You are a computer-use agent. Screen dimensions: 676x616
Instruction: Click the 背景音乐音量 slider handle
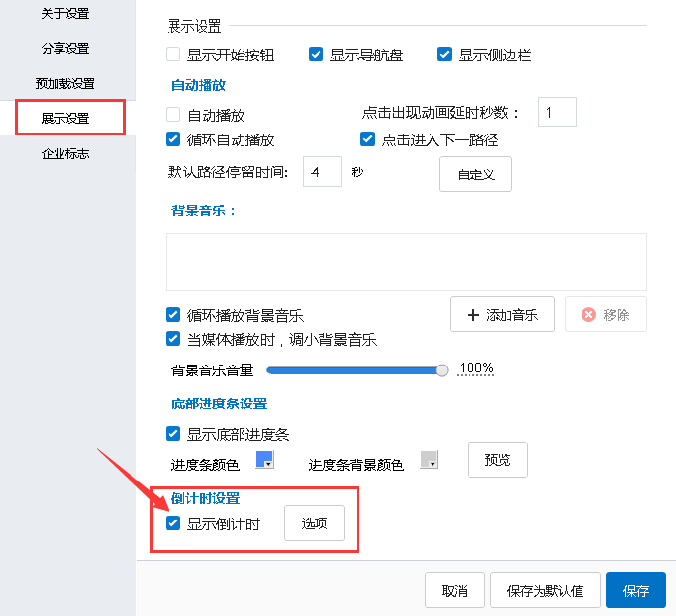tap(442, 369)
